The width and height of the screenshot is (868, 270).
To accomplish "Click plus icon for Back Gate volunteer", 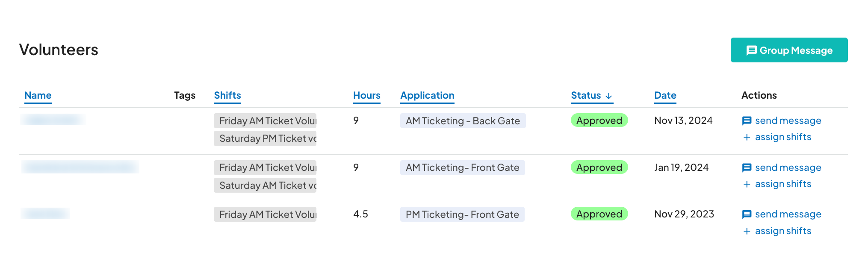I will click(747, 137).
